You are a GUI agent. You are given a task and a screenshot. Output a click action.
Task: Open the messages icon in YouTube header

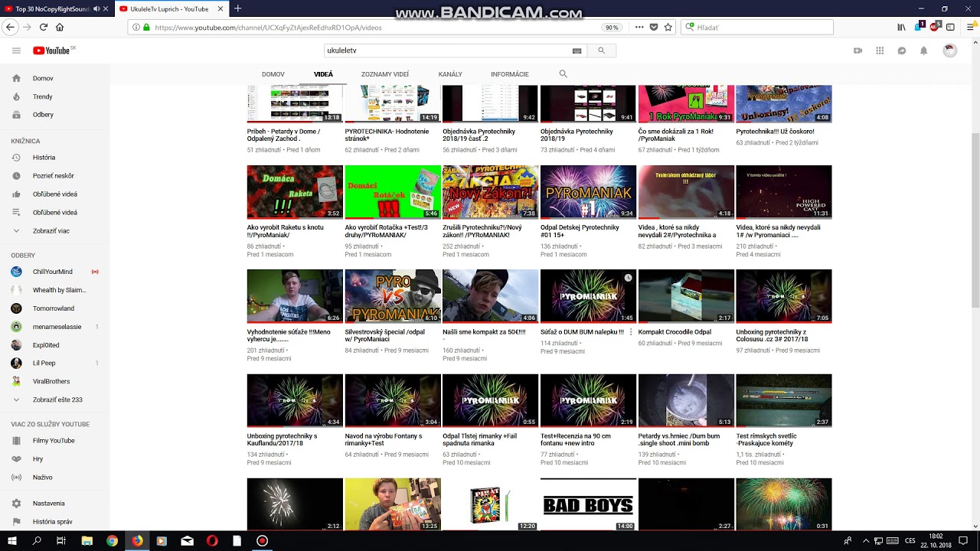[x=902, y=51]
